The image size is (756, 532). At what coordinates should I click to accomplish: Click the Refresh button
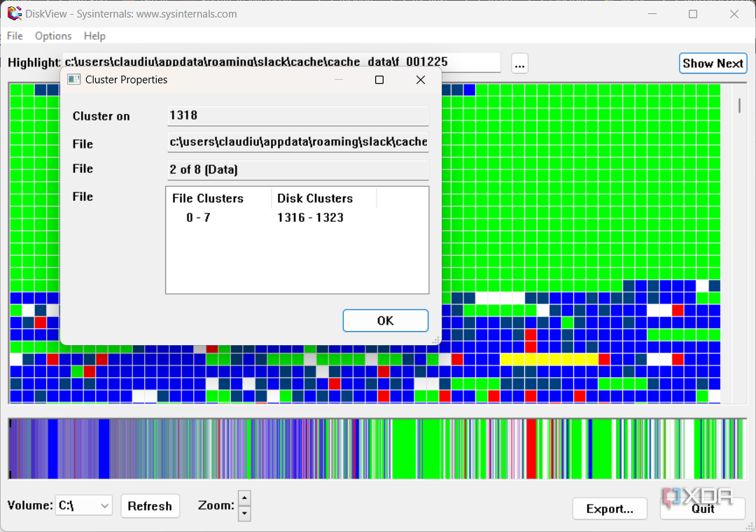click(x=150, y=506)
